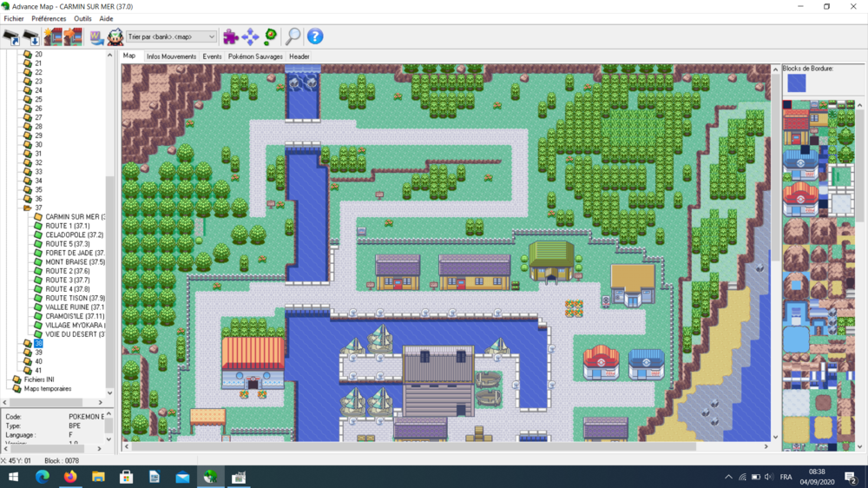Screen dimensions: 868x488
Task: Switch to the Events tab
Action: tap(212, 56)
